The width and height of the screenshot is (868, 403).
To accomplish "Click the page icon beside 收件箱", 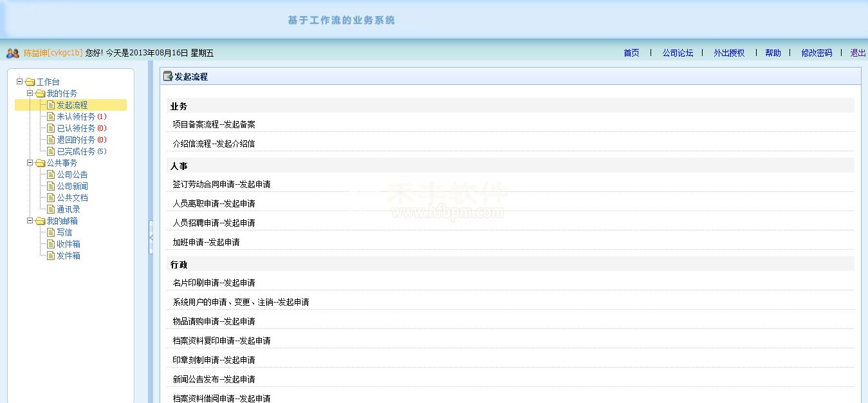I will [x=51, y=244].
